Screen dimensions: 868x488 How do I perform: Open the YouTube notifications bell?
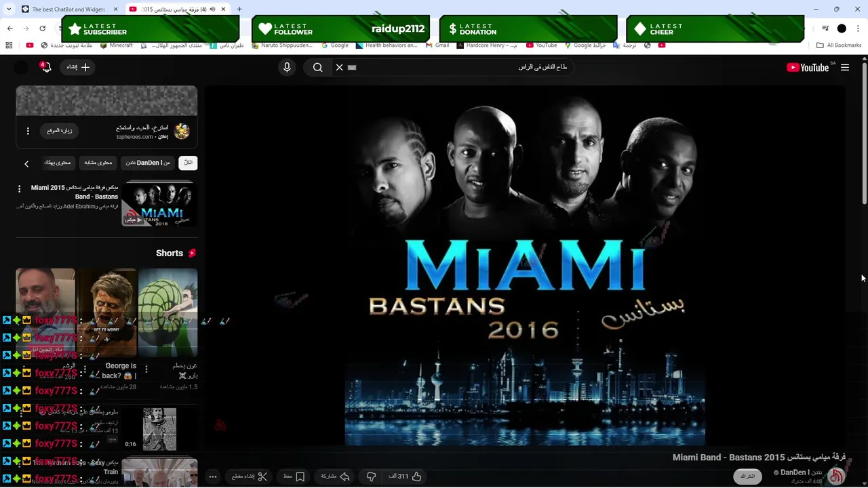[x=46, y=67]
